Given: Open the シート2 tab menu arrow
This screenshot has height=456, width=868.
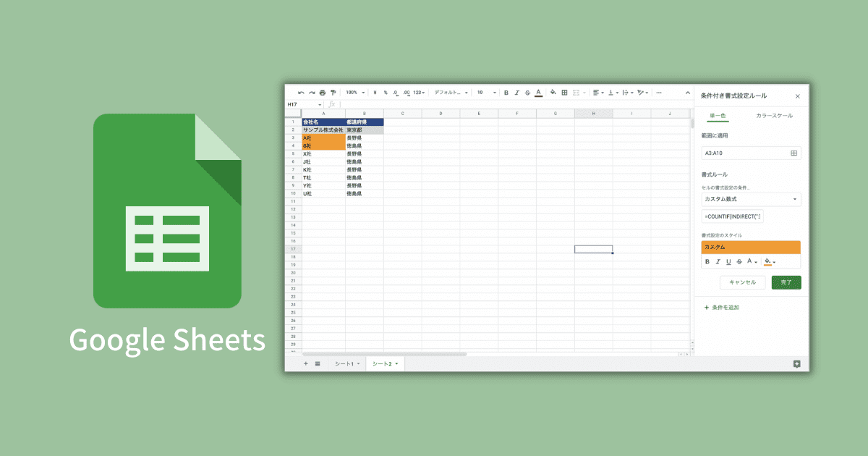Looking at the screenshot, I should click(396, 363).
